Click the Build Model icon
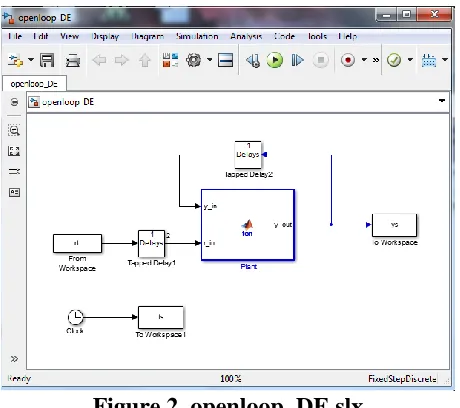Screen dimensions: 460x408 pyautogui.click(x=429, y=60)
